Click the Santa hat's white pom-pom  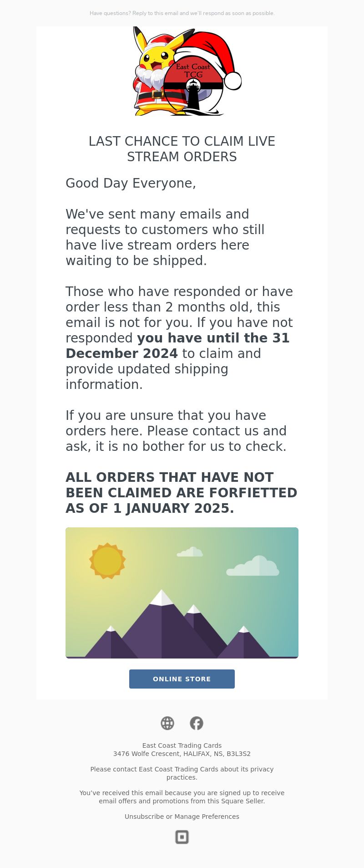point(233,81)
